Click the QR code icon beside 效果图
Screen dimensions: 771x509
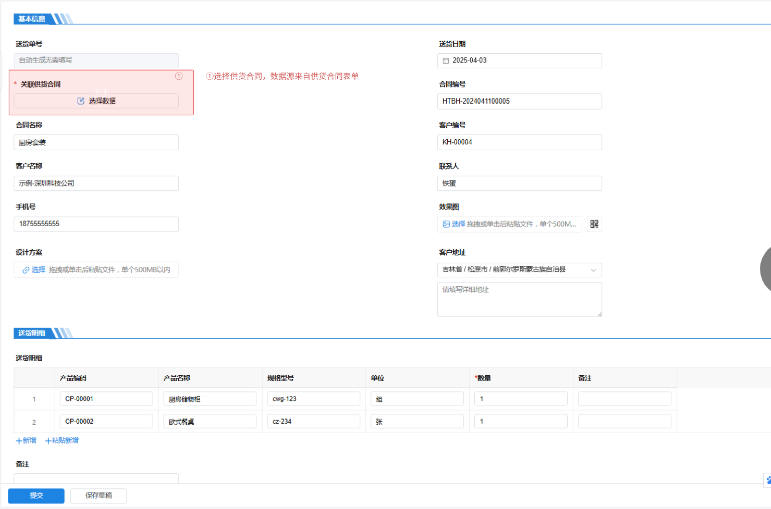click(x=594, y=224)
